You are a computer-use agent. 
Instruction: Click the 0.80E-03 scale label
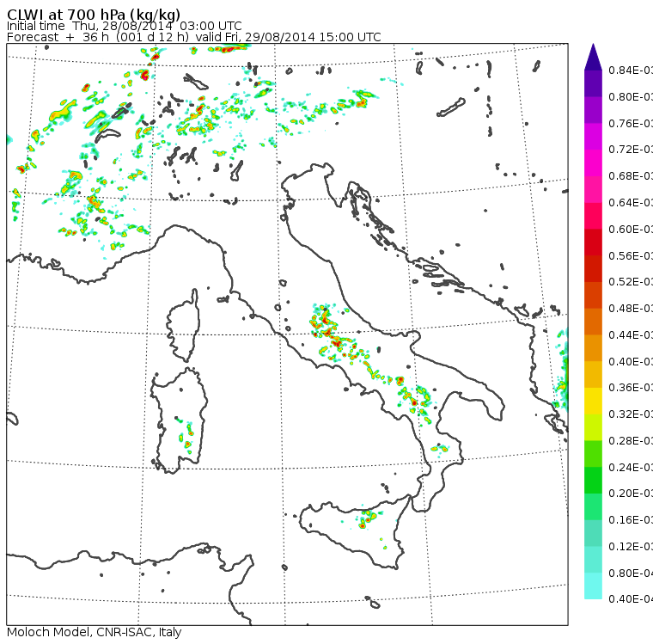click(x=631, y=96)
